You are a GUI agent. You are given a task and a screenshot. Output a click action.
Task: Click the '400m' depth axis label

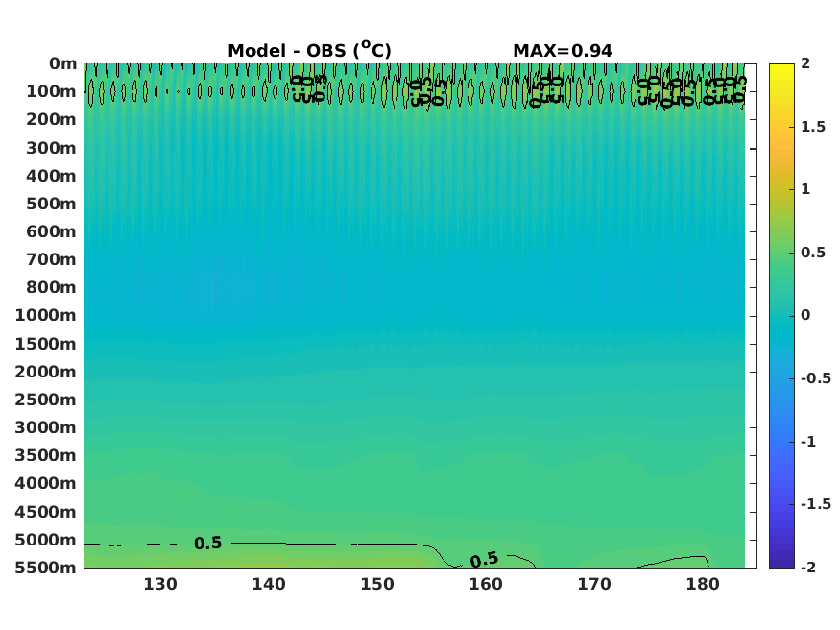[x=52, y=176]
